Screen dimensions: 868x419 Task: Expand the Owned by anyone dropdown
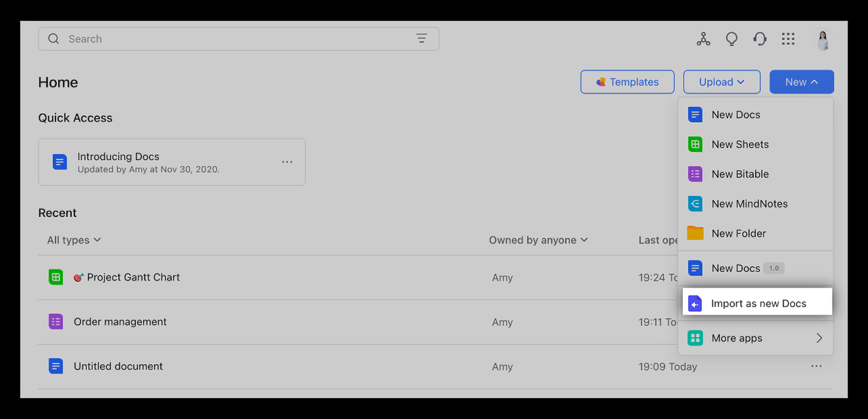[x=538, y=240]
